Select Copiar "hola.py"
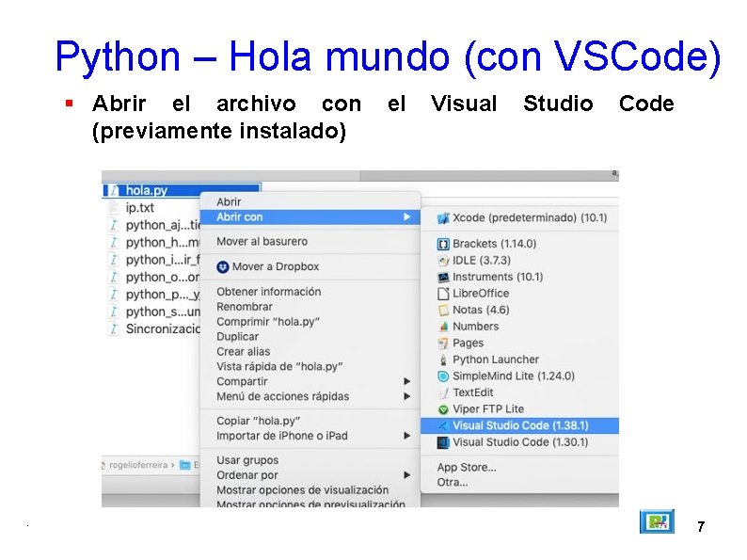This screenshot has height=560, width=747. pyautogui.click(x=310, y=421)
